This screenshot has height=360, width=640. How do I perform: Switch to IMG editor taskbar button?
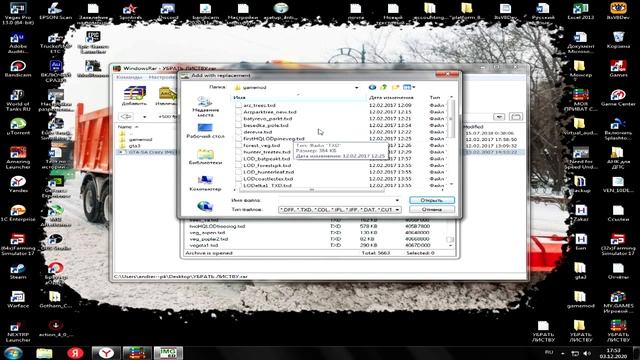click(168, 353)
